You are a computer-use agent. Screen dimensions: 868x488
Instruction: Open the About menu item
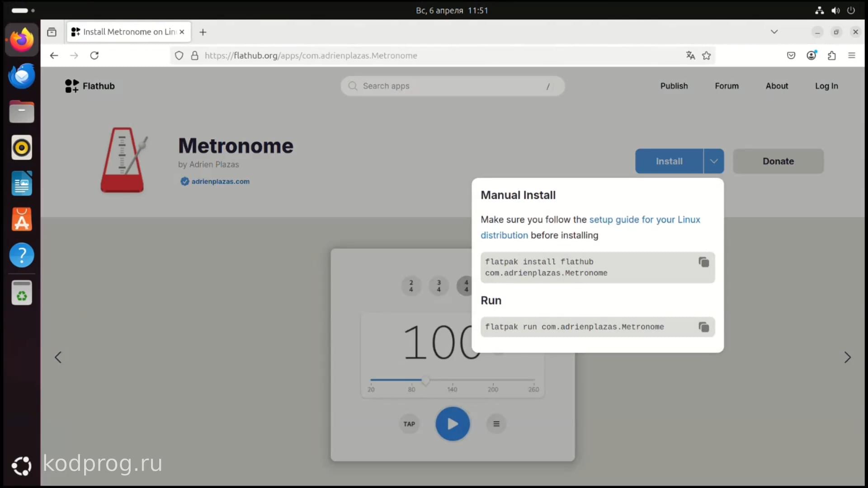777,86
